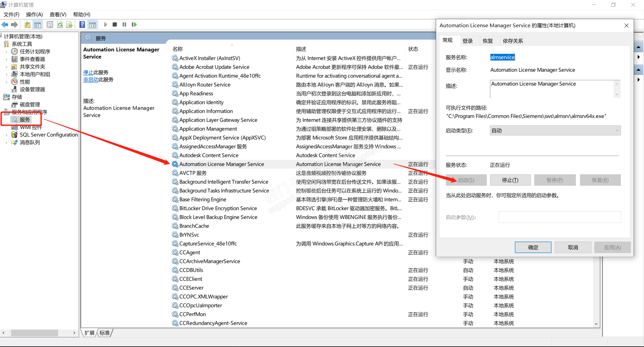The image size is (644, 347).
Task: Select the 磁盘管理 icon in the tree
Action: 14,105
